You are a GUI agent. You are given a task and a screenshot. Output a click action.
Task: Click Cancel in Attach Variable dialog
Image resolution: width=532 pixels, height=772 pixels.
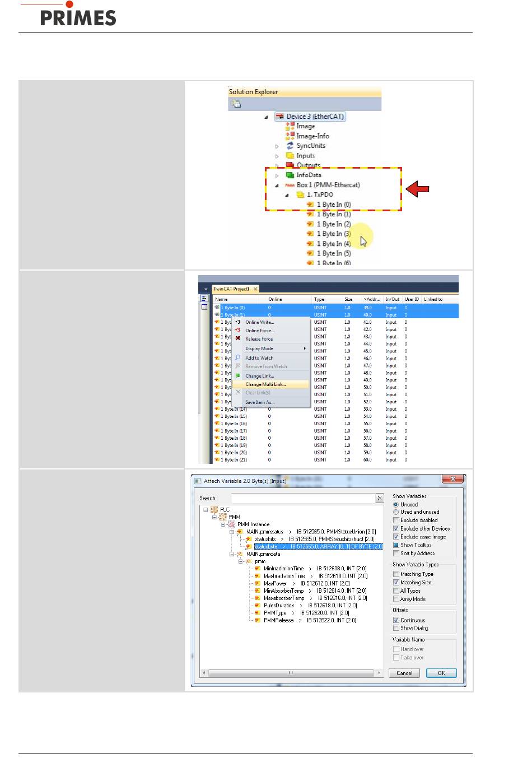click(x=404, y=673)
